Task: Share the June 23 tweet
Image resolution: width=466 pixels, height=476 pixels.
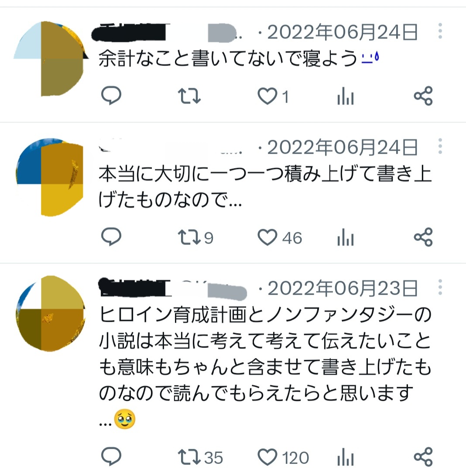Action: point(423,457)
